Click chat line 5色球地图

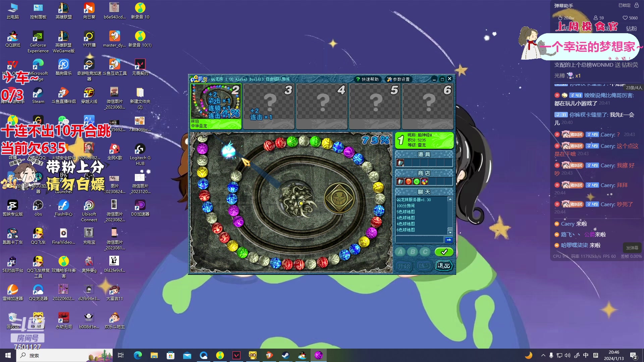pos(406,212)
